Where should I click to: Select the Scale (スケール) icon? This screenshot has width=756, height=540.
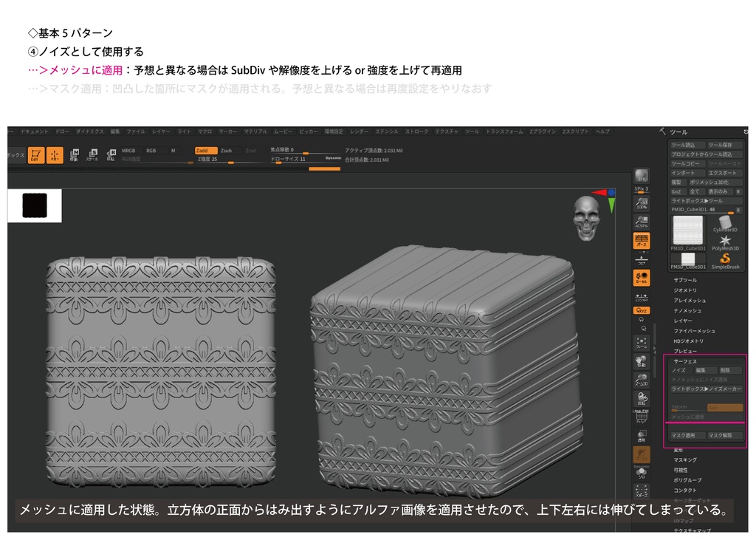(x=91, y=154)
